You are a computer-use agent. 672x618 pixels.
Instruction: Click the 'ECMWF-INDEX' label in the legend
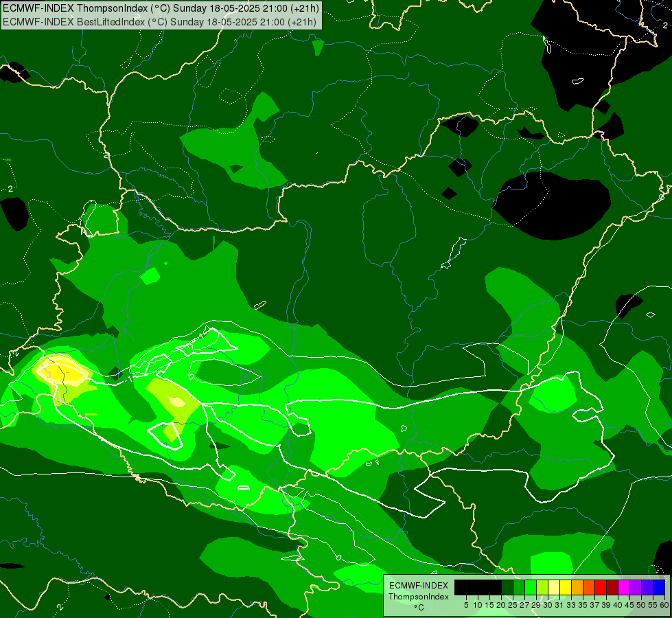point(419,586)
